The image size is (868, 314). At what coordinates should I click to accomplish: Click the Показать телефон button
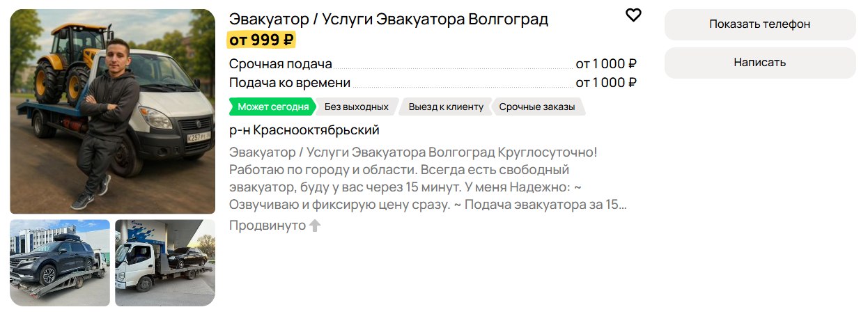click(x=759, y=24)
